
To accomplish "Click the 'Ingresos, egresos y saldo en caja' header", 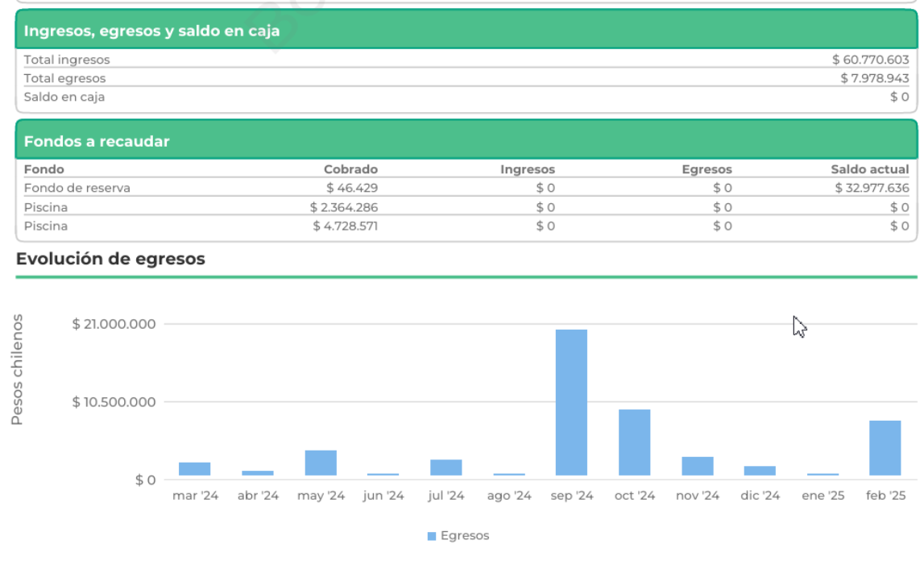I will click(152, 31).
